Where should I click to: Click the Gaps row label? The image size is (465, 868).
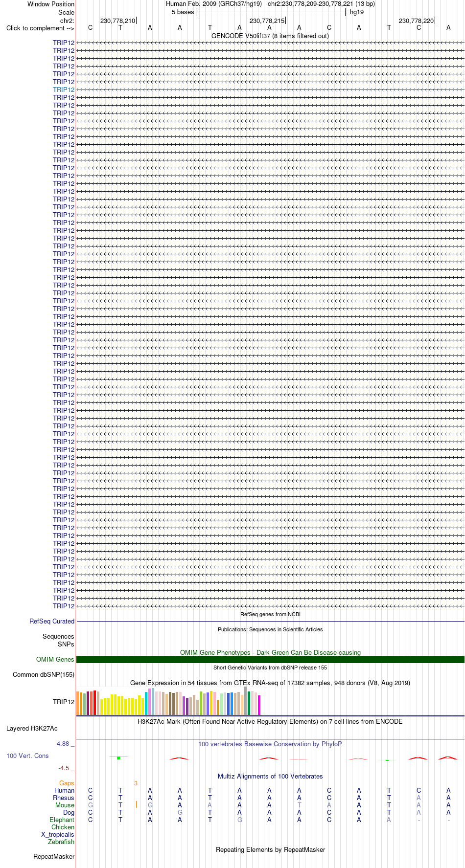[x=67, y=783]
